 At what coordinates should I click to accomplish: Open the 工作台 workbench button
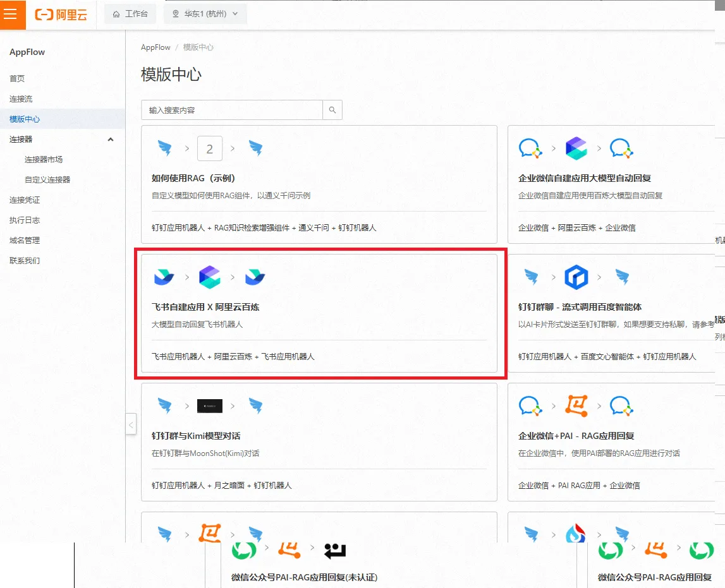pos(130,14)
